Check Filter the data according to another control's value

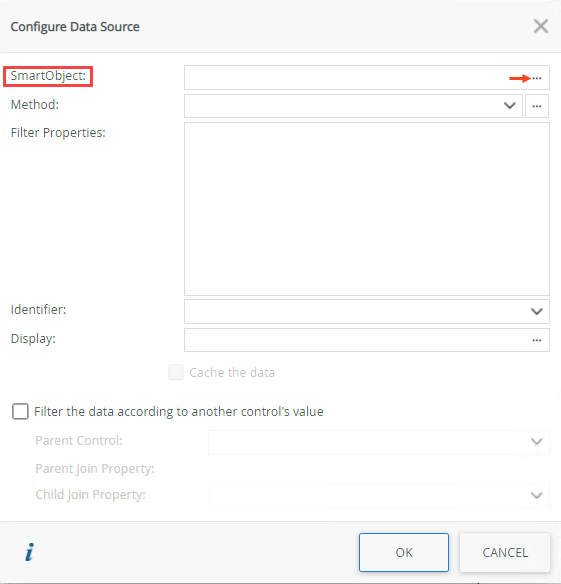click(20, 412)
